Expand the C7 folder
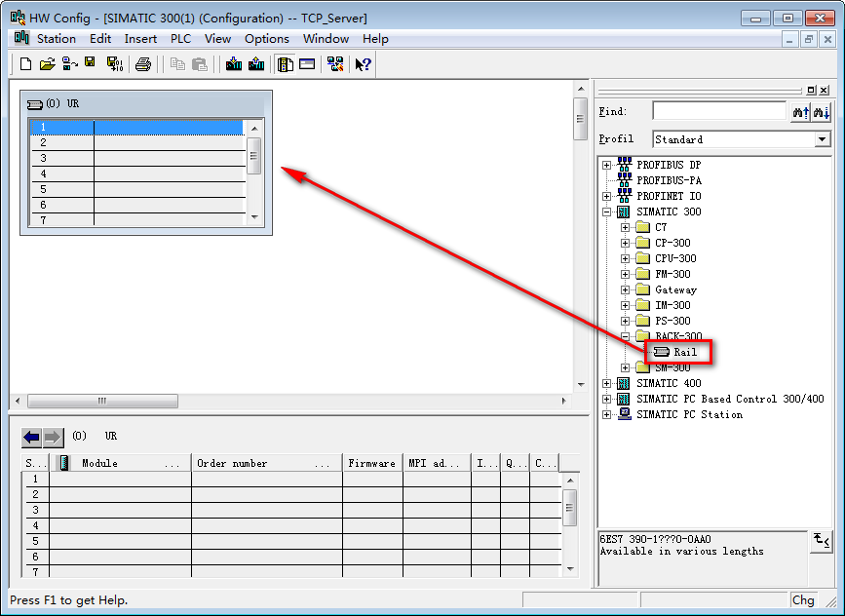Viewport: 845px width, 616px height. coord(625,227)
